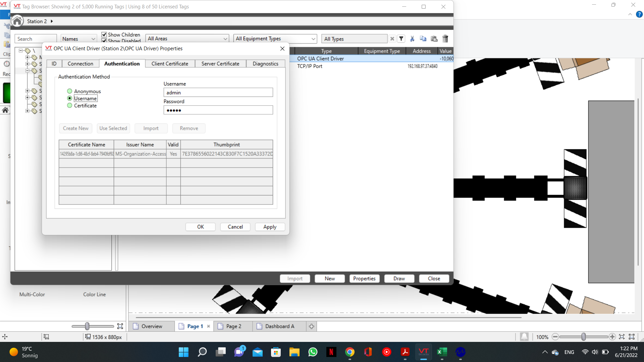
Task: Click the Properties button
Action: pos(364,279)
